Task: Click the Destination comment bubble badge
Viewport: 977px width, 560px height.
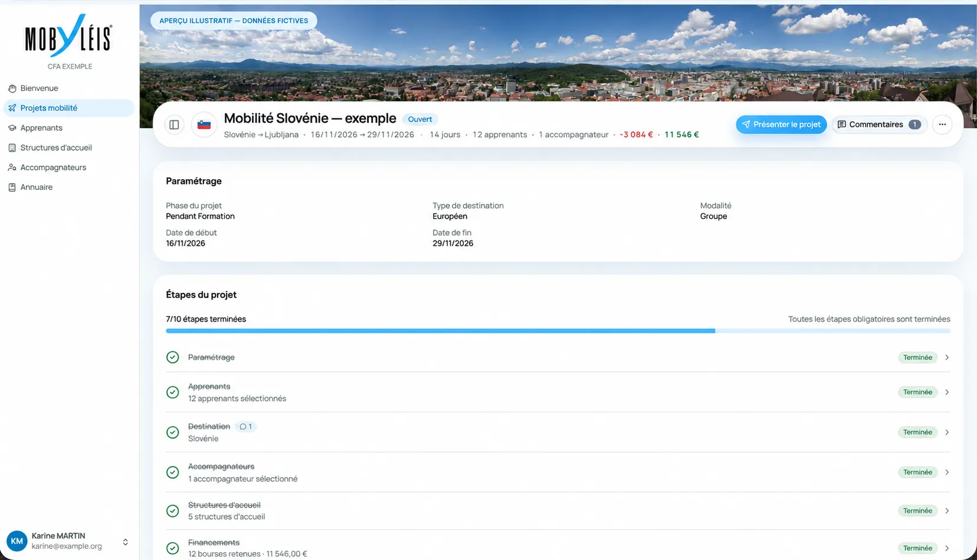Action: (245, 427)
